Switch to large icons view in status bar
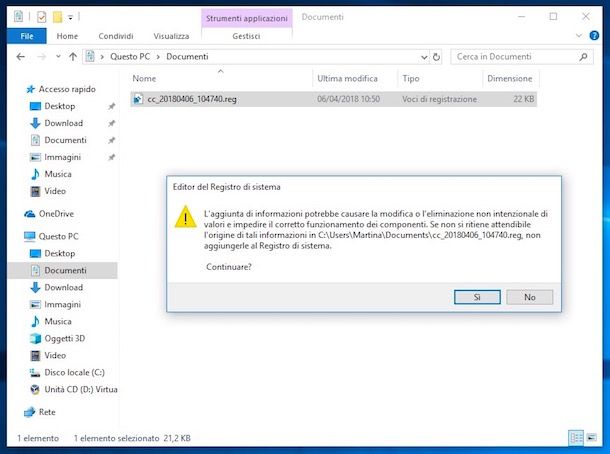 pos(591,438)
